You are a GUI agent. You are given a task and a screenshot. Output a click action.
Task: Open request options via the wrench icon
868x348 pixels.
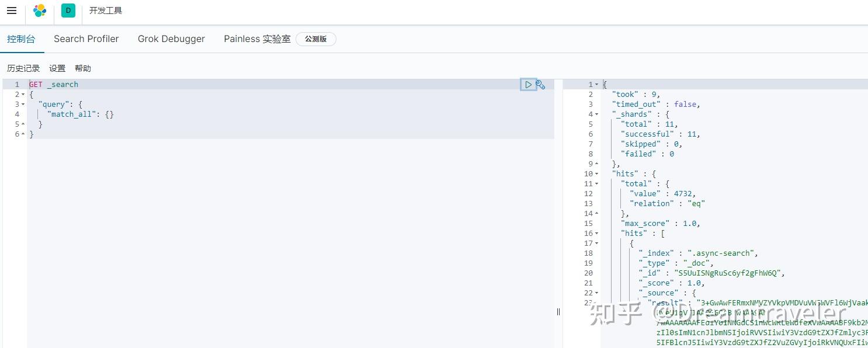pos(540,84)
